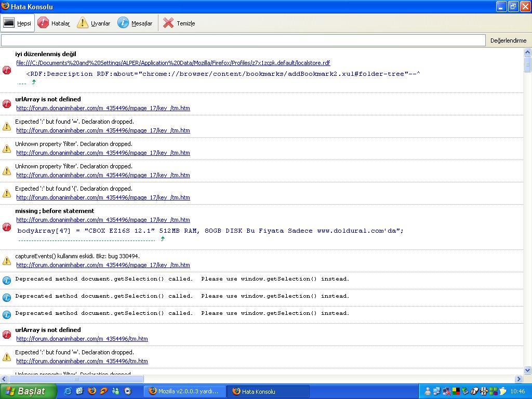Click the system tray clock

click(x=517, y=391)
